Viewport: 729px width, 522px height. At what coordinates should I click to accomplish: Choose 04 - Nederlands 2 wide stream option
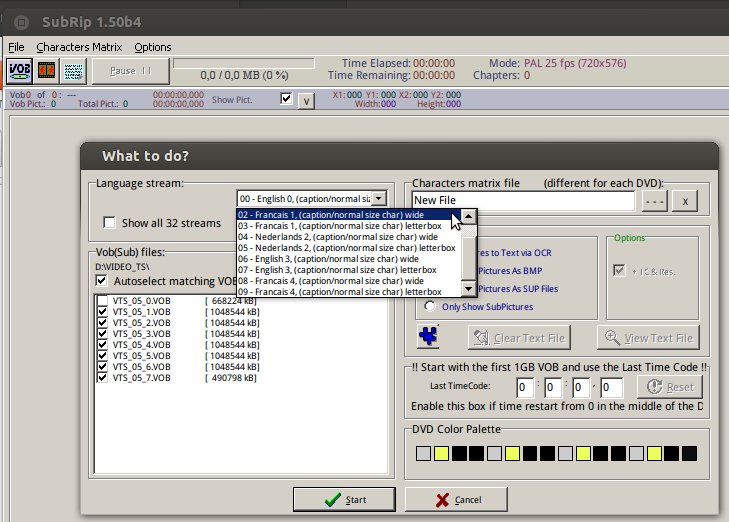click(338, 237)
